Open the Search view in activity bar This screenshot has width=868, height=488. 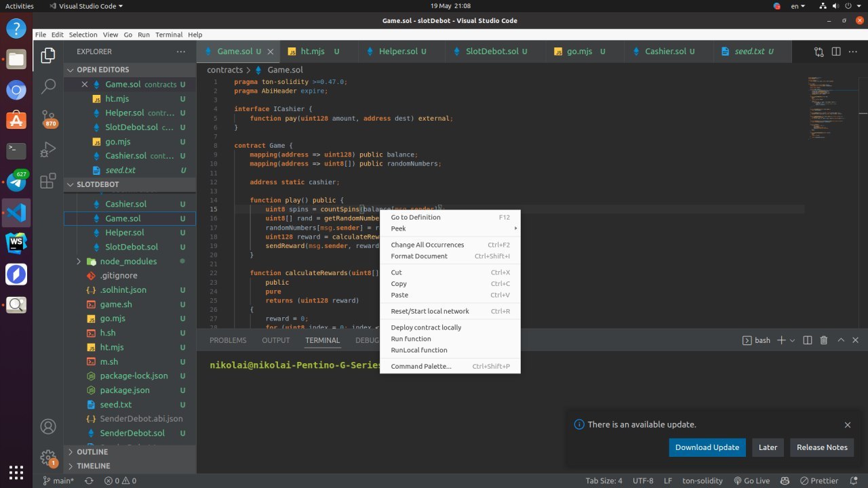(48, 86)
